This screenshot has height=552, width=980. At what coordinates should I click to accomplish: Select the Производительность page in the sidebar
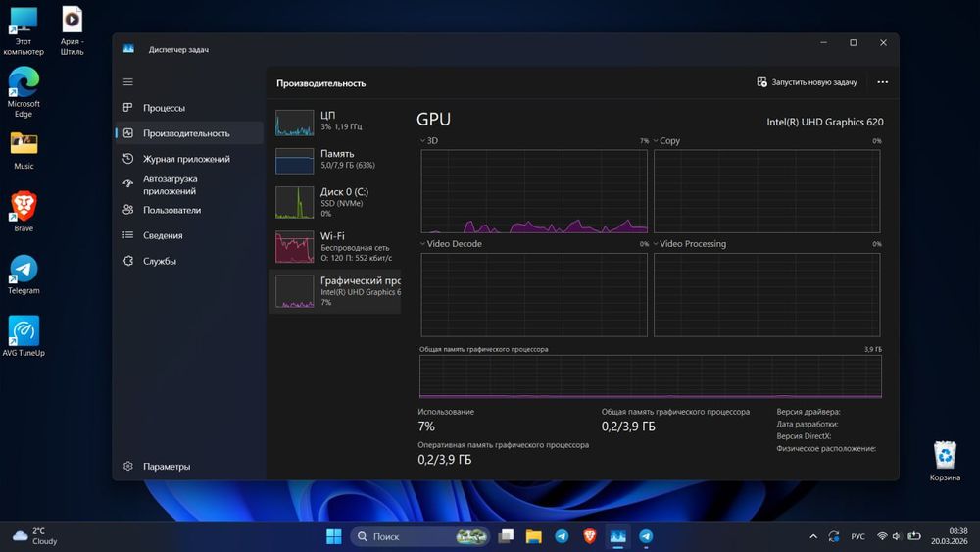coord(189,133)
